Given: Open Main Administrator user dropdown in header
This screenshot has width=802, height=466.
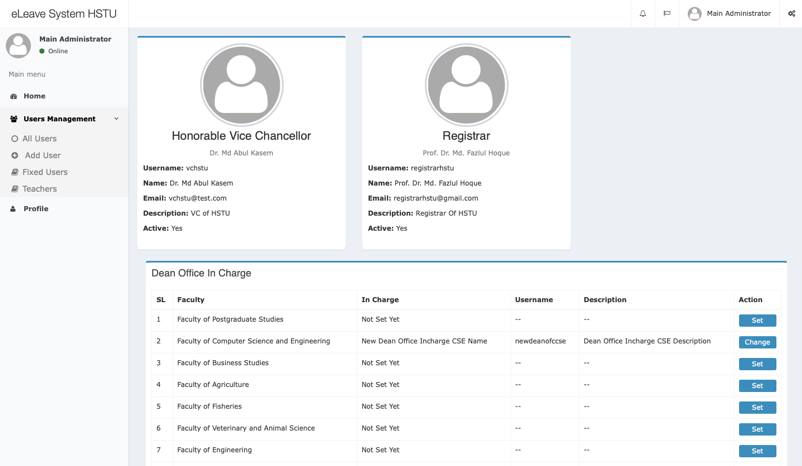Looking at the screenshot, I should [x=729, y=14].
